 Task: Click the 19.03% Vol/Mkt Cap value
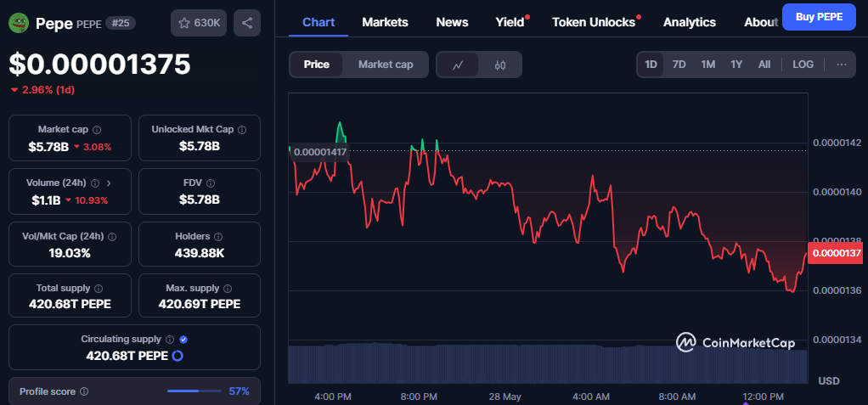(69, 253)
